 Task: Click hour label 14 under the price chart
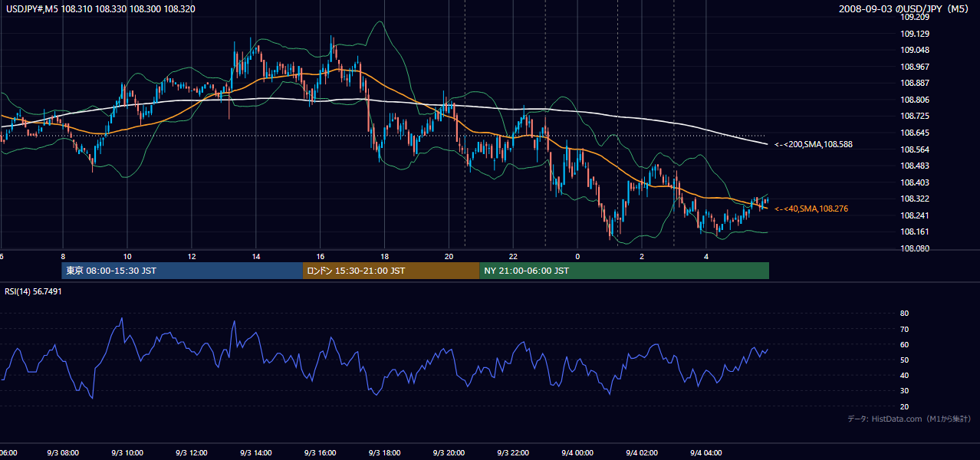click(256, 256)
